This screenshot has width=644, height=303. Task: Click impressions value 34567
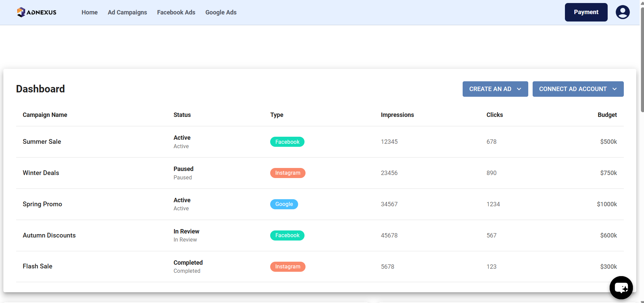coord(389,204)
